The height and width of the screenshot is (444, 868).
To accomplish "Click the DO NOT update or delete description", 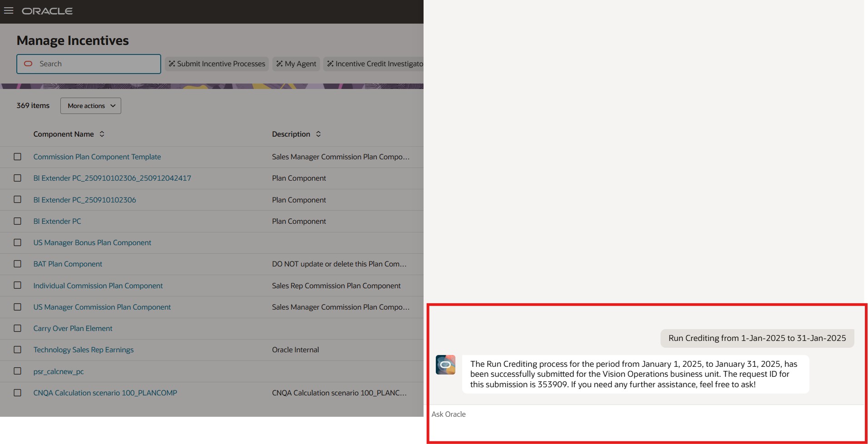I will [339, 264].
